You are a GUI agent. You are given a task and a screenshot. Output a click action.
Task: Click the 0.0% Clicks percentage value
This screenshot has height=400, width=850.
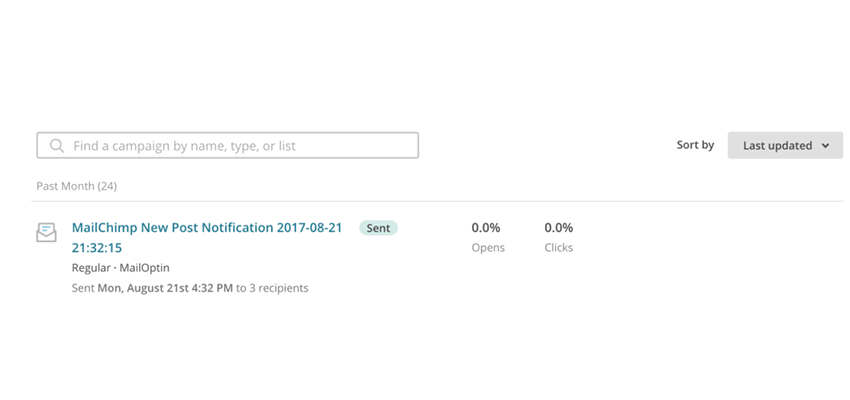[559, 228]
